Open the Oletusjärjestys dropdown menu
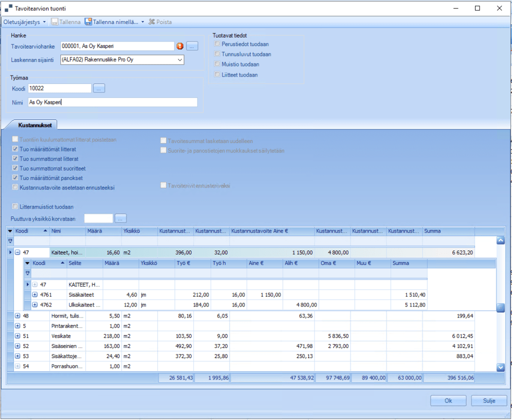This screenshot has width=512, height=420. click(24, 22)
